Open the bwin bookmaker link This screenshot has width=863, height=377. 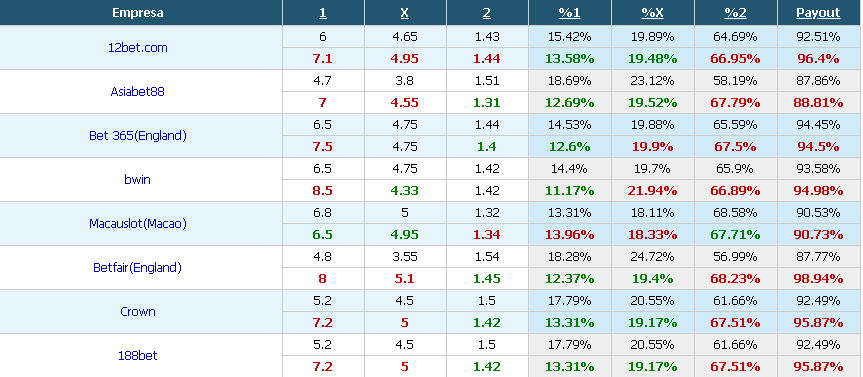click(138, 179)
